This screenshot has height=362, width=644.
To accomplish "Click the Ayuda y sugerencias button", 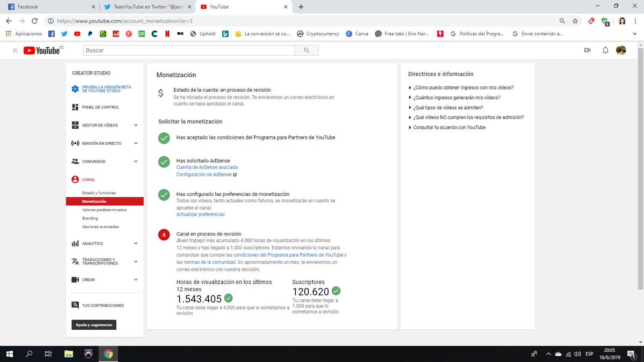I will click(x=94, y=325).
